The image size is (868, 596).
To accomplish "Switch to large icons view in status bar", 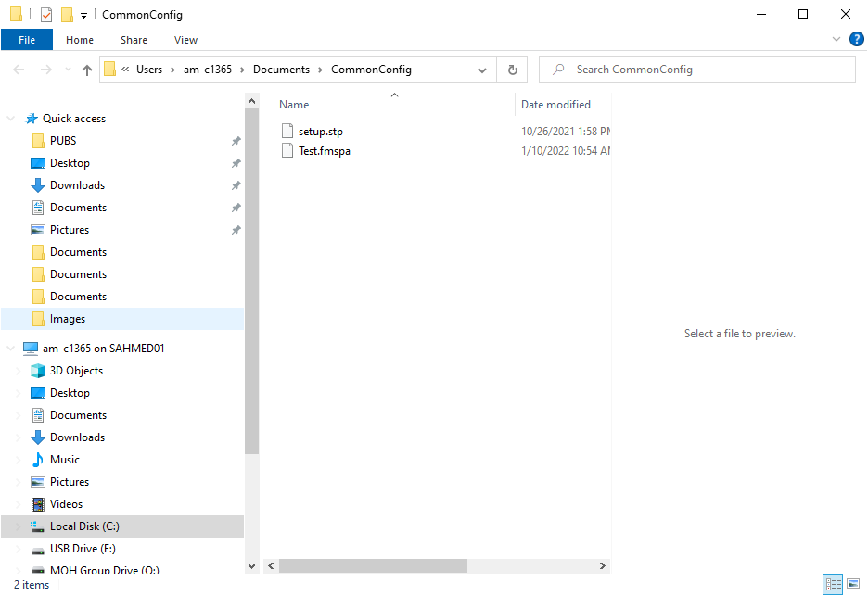I will click(x=852, y=584).
